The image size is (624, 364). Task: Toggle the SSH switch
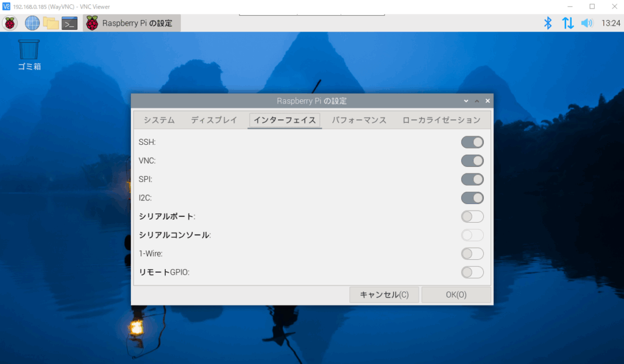[x=472, y=142]
